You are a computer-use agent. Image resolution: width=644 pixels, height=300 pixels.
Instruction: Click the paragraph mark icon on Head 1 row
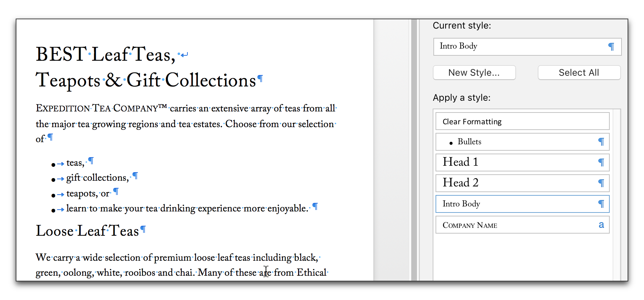click(x=601, y=162)
